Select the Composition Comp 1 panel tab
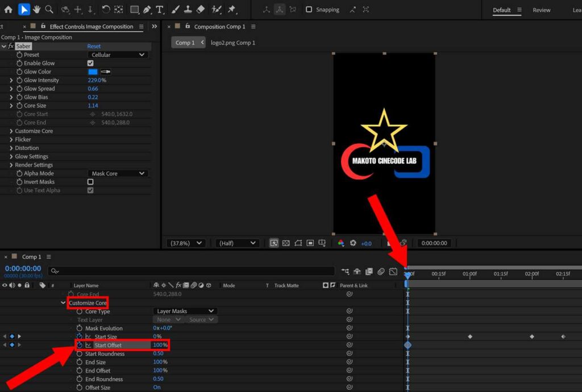Viewport: 582px width, 392px height. point(219,27)
